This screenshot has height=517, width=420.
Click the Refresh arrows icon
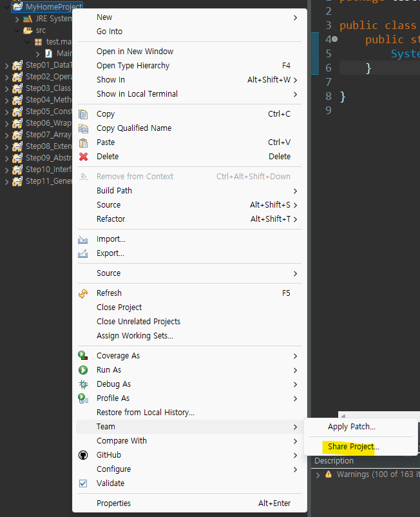click(x=83, y=293)
